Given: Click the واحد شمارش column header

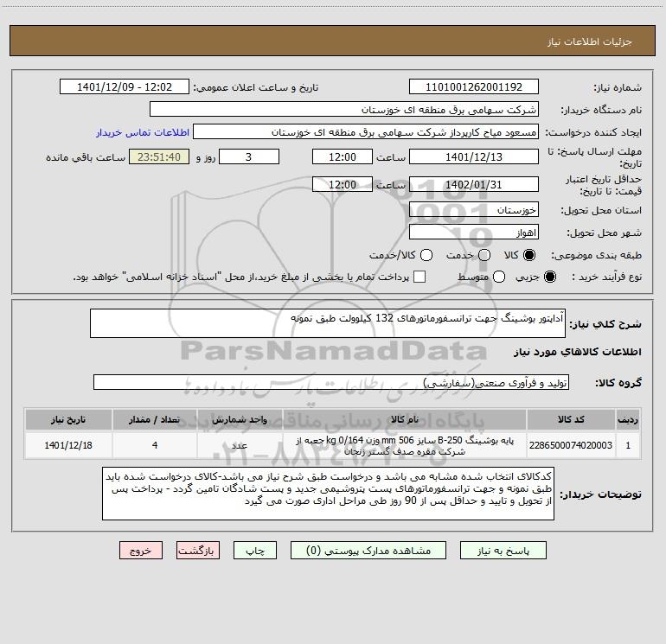Looking at the screenshot, I should 240,420.
